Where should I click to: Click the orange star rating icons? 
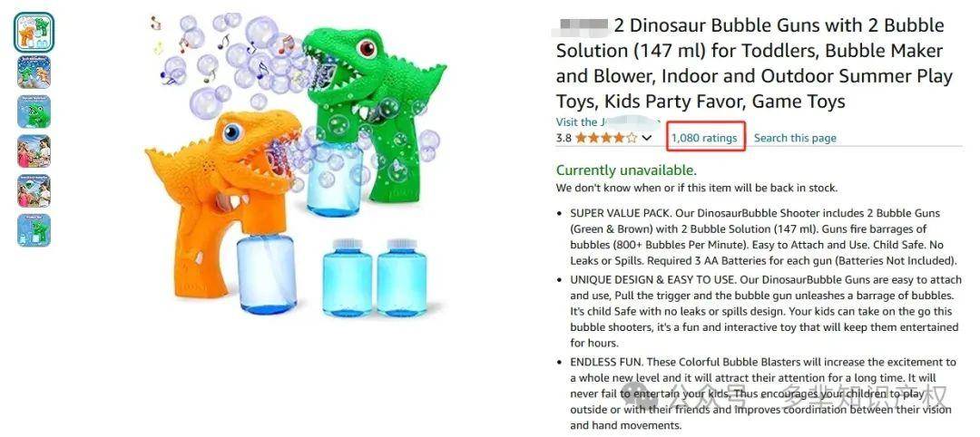coord(606,138)
